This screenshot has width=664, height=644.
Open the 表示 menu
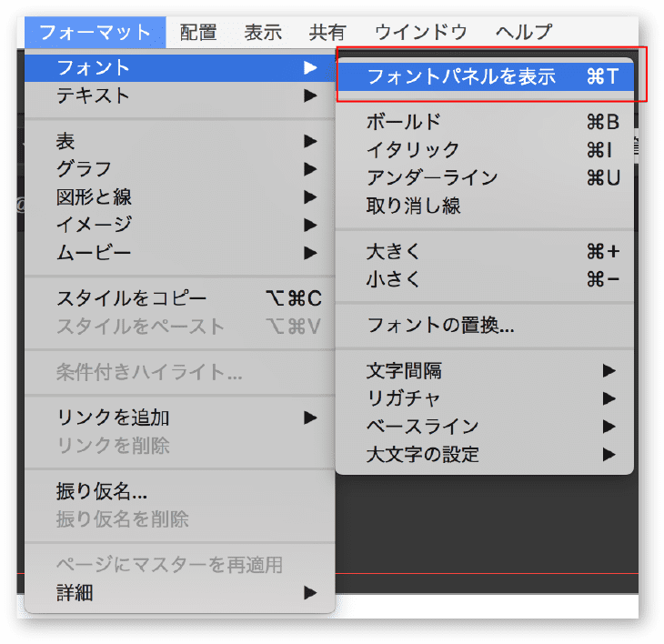coord(263,32)
